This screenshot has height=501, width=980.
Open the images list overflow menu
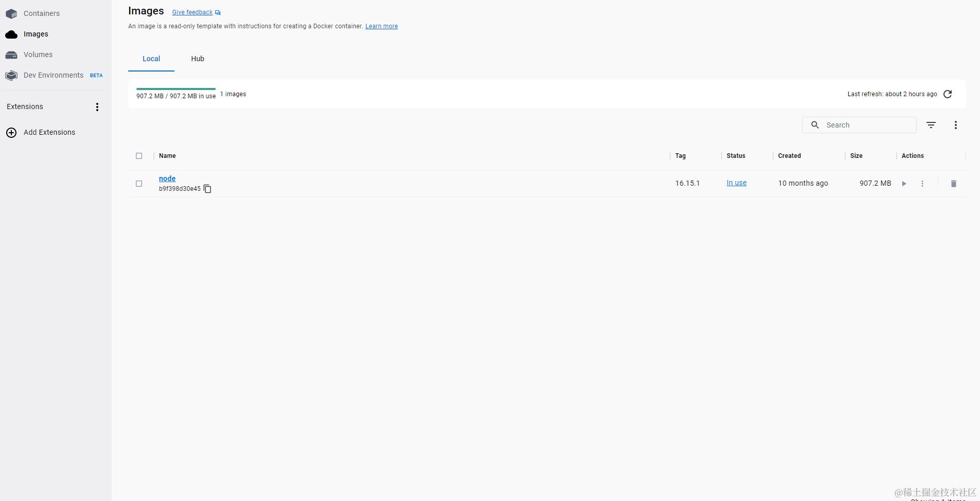[x=956, y=125]
